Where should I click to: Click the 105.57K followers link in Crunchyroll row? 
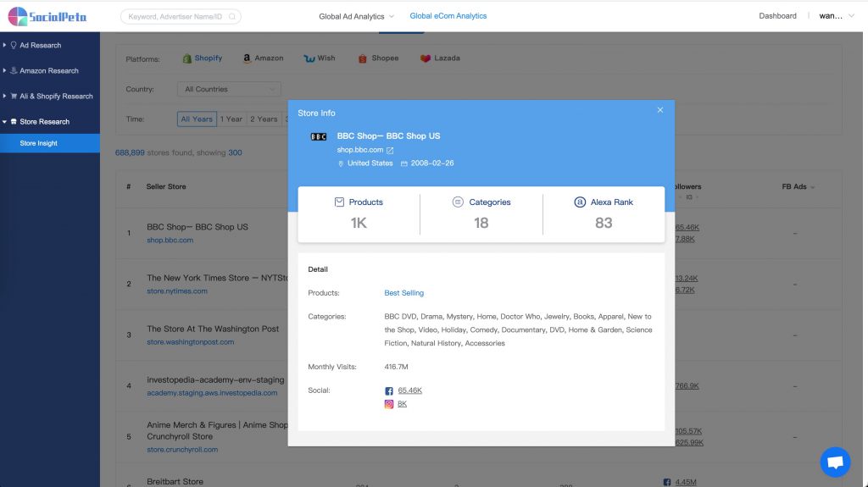pos(688,431)
